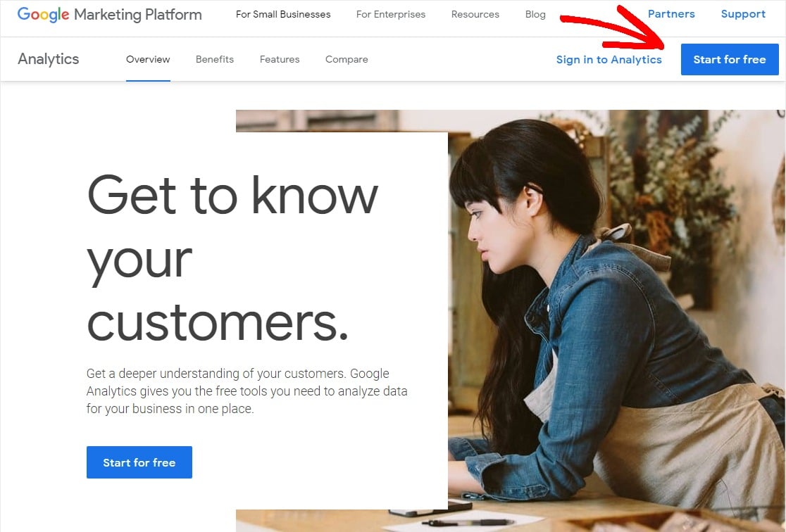The height and width of the screenshot is (532, 786).
Task: Select the Overview tab
Action: (148, 59)
